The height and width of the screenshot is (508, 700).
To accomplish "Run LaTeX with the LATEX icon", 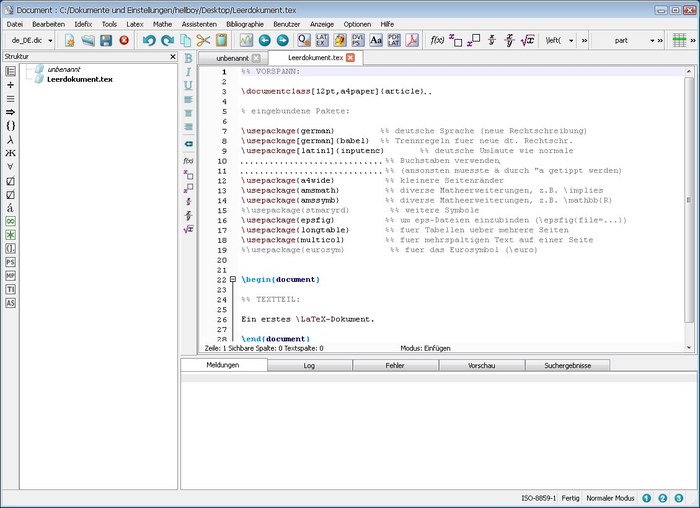I will point(322,40).
